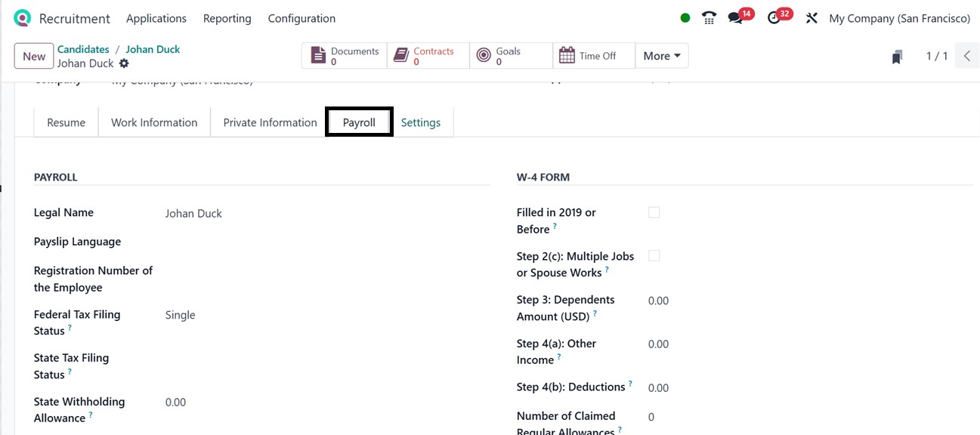Switch to the Work Information tab
This screenshot has width=980, height=435.
click(x=154, y=122)
